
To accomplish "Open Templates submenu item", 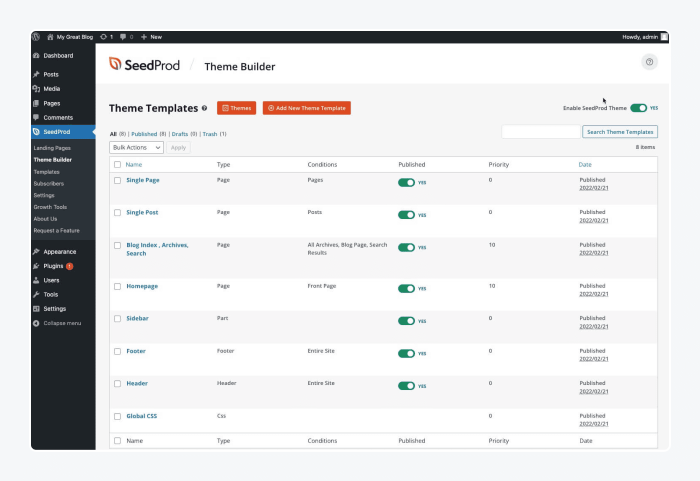I will coord(46,172).
